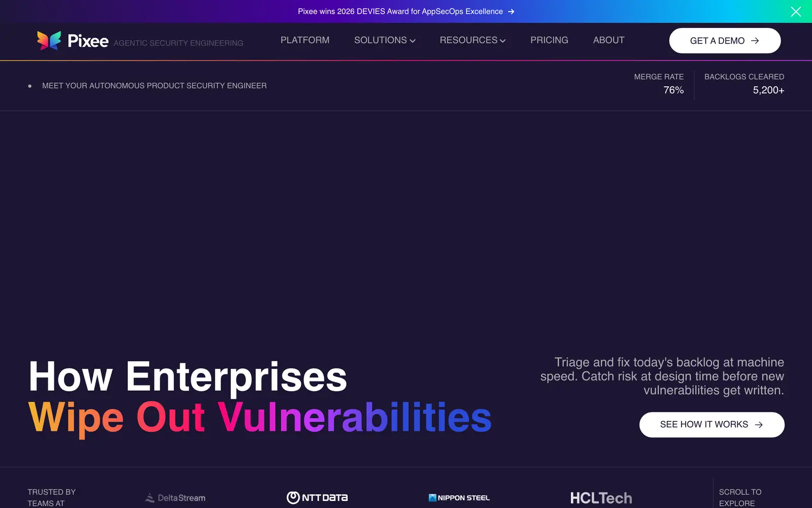Click the HCLTech logo
Image resolution: width=812 pixels, height=508 pixels.
pos(601,498)
